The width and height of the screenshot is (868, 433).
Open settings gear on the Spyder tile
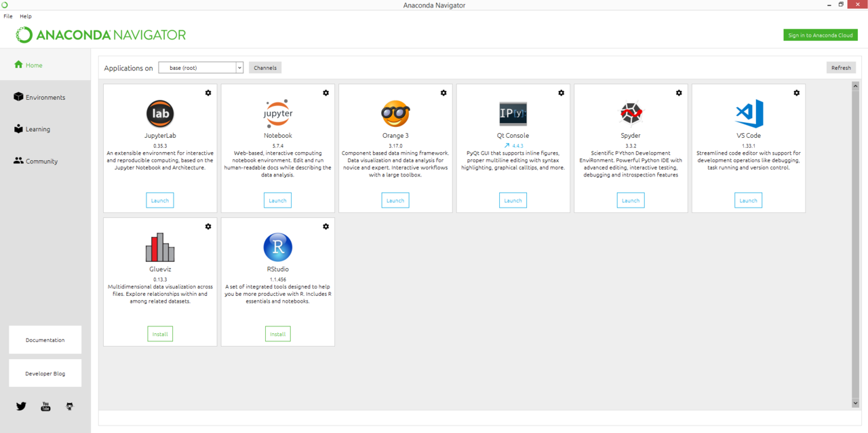[x=678, y=92]
